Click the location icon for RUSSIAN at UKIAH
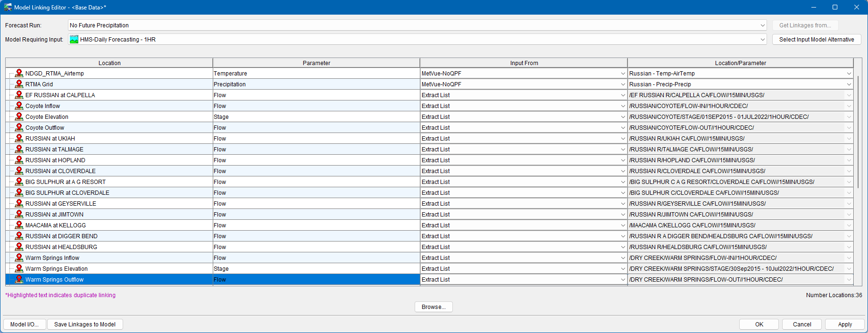Viewport: 868px width, 333px height. click(x=19, y=138)
